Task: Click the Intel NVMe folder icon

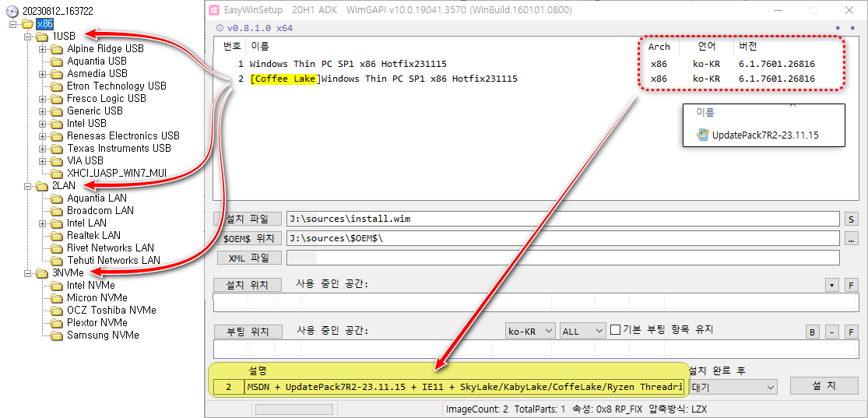Action: point(57,286)
